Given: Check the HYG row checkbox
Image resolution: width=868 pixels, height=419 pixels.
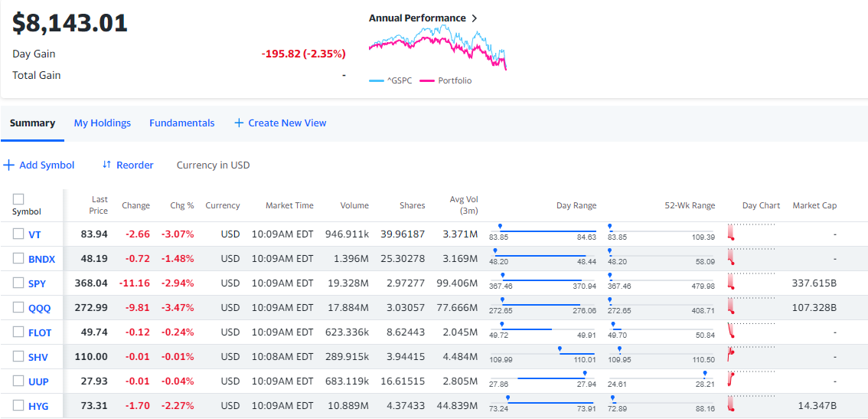Looking at the screenshot, I should [19, 405].
